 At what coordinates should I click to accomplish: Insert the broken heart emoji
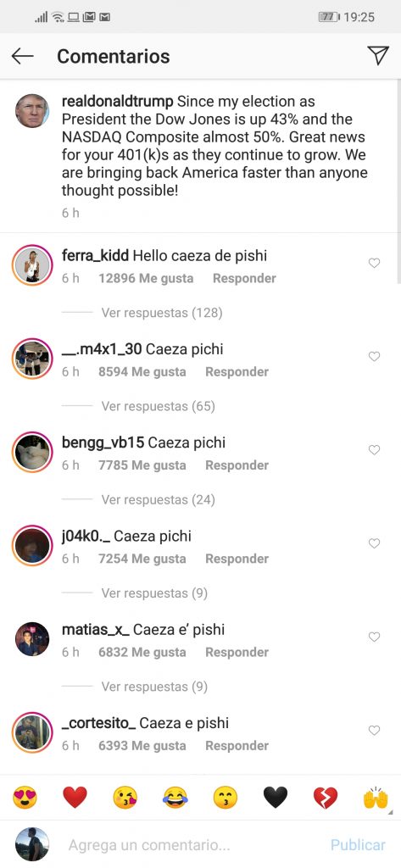pos(325,798)
